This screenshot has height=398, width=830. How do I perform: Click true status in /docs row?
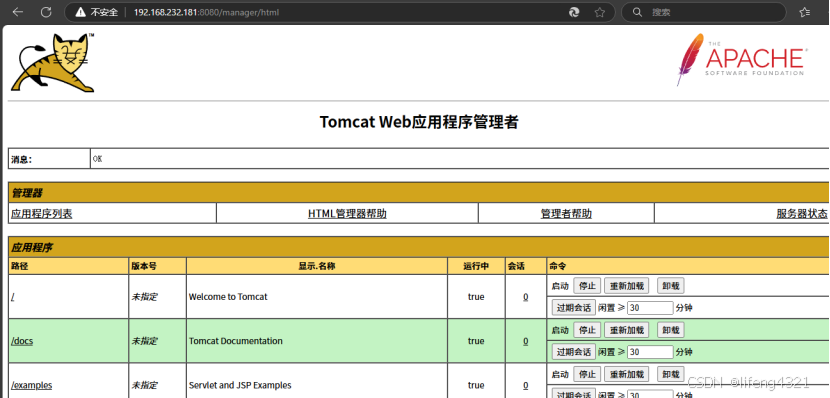pyautogui.click(x=476, y=341)
